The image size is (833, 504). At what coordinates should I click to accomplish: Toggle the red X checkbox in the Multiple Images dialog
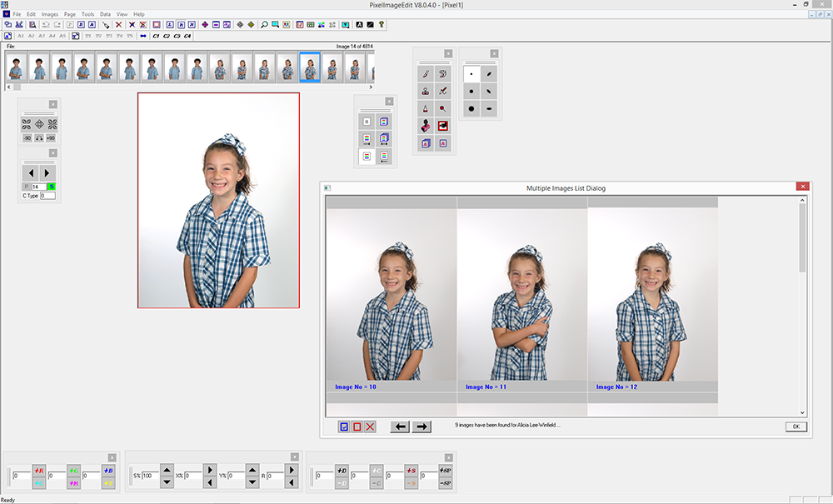pos(368,426)
